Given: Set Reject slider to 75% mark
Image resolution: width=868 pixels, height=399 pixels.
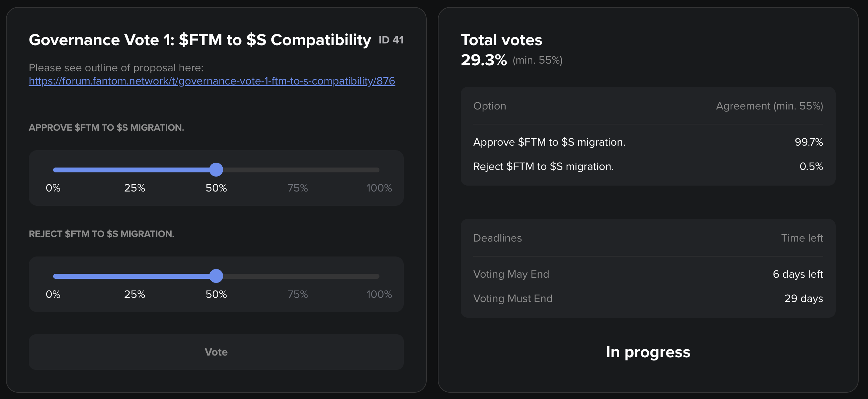Looking at the screenshot, I should click(x=298, y=276).
